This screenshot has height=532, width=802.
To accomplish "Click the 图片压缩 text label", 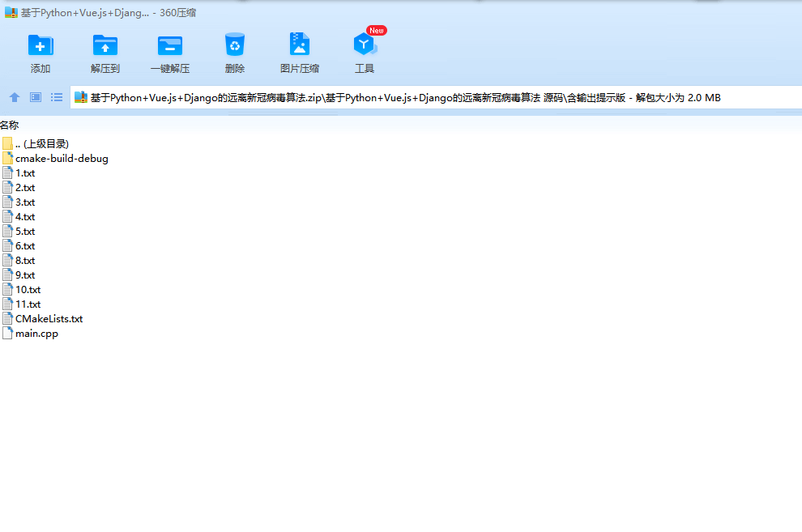I will tap(300, 69).
